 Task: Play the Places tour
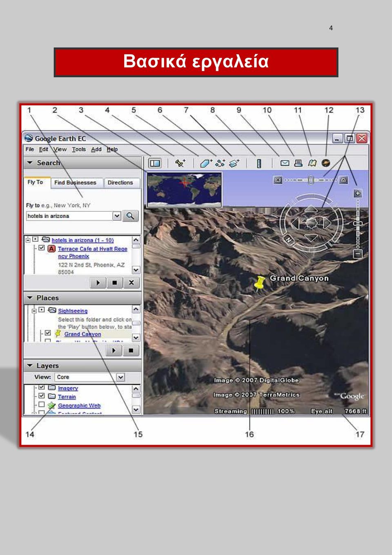[x=114, y=350]
